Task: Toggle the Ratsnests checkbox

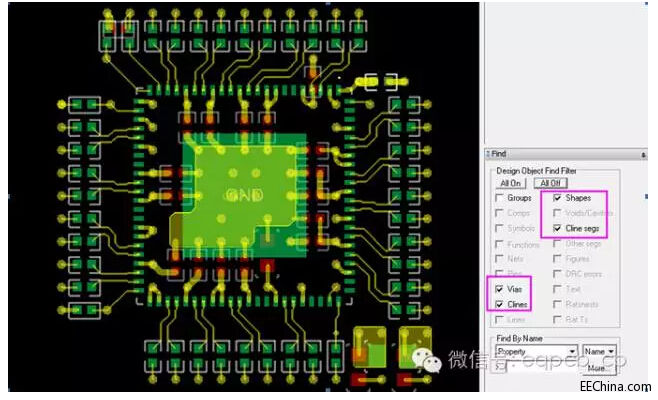Action: click(558, 303)
